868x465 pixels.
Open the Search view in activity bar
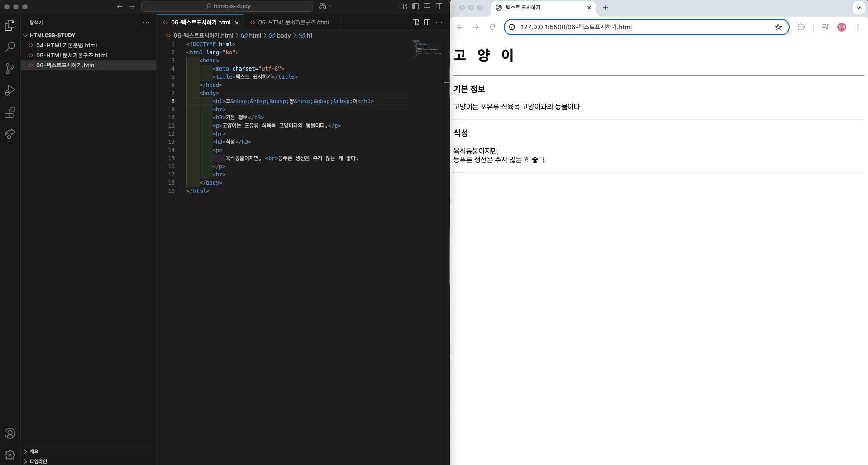pos(10,47)
